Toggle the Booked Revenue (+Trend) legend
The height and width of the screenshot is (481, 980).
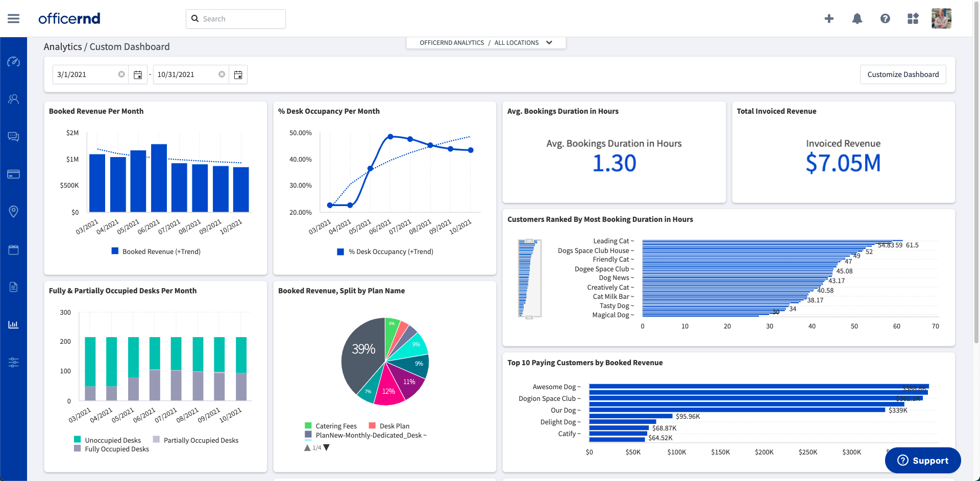156,251
